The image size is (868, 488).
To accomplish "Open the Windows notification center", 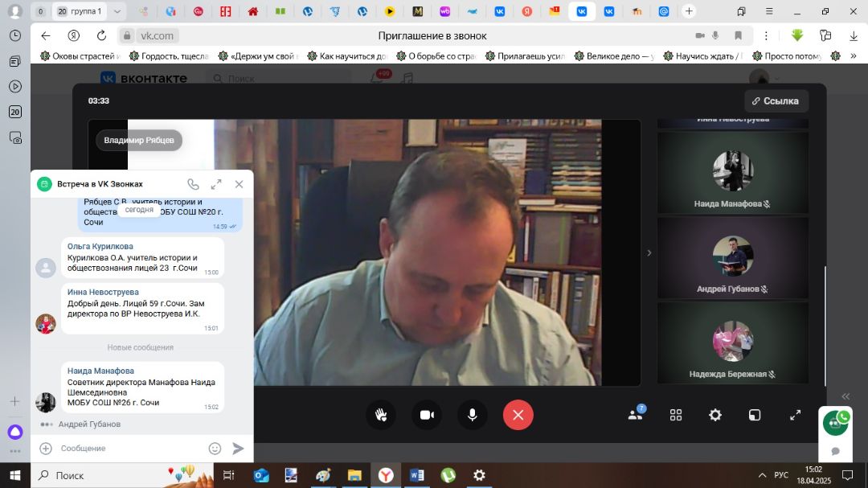I will [x=848, y=475].
